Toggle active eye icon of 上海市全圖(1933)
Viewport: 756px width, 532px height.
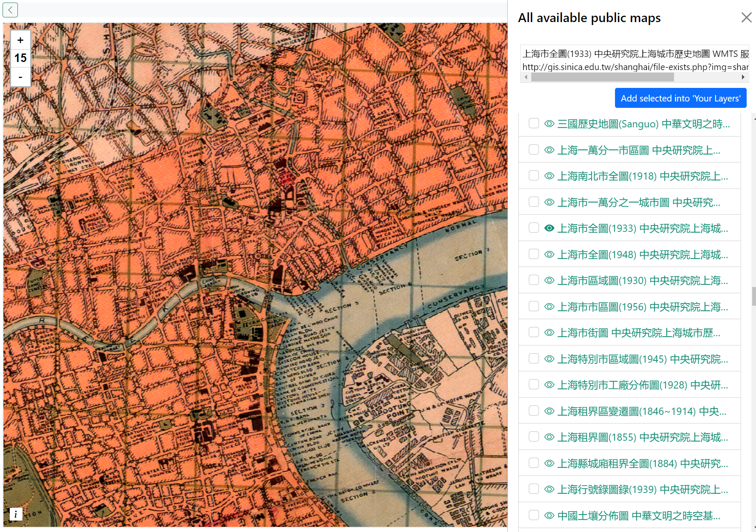coord(549,228)
